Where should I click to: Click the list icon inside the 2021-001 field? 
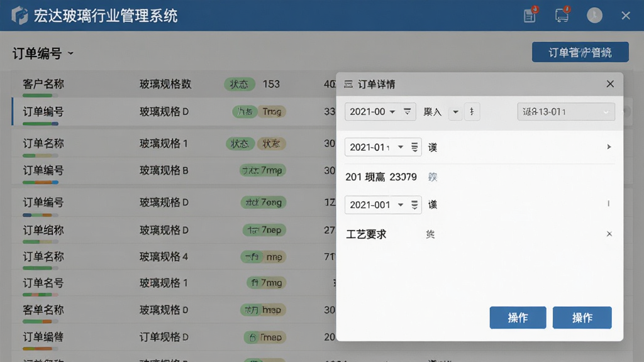click(x=414, y=205)
